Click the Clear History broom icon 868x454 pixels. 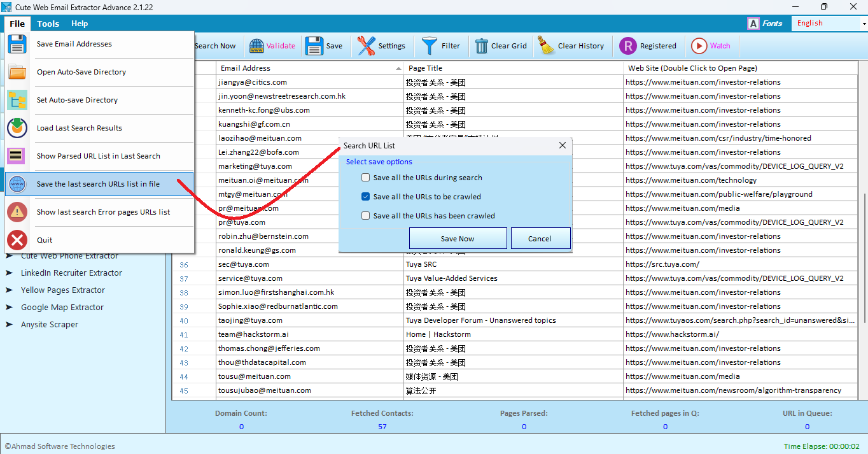[546, 46]
